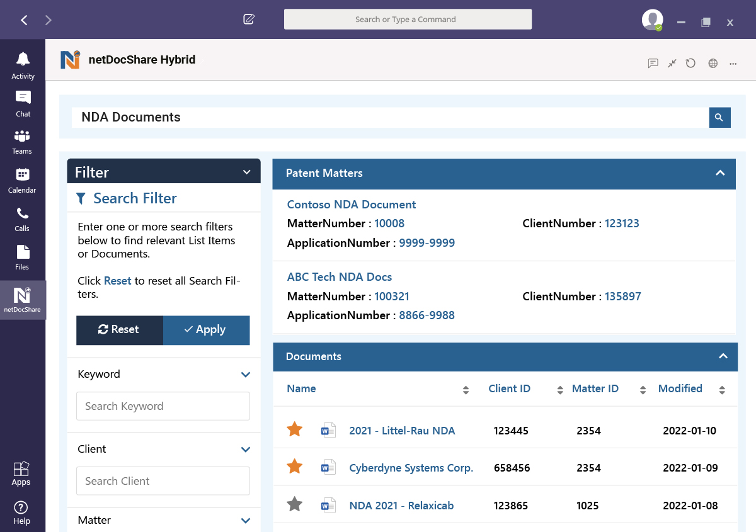Click MatterNumber value 10008
This screenshot has height=532, width=756.
pos(389,224)
